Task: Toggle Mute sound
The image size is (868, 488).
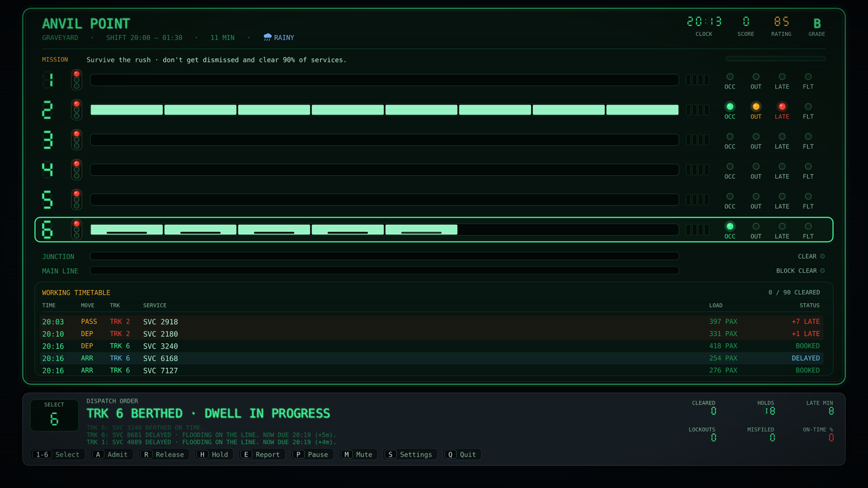Action: [359, 454]
